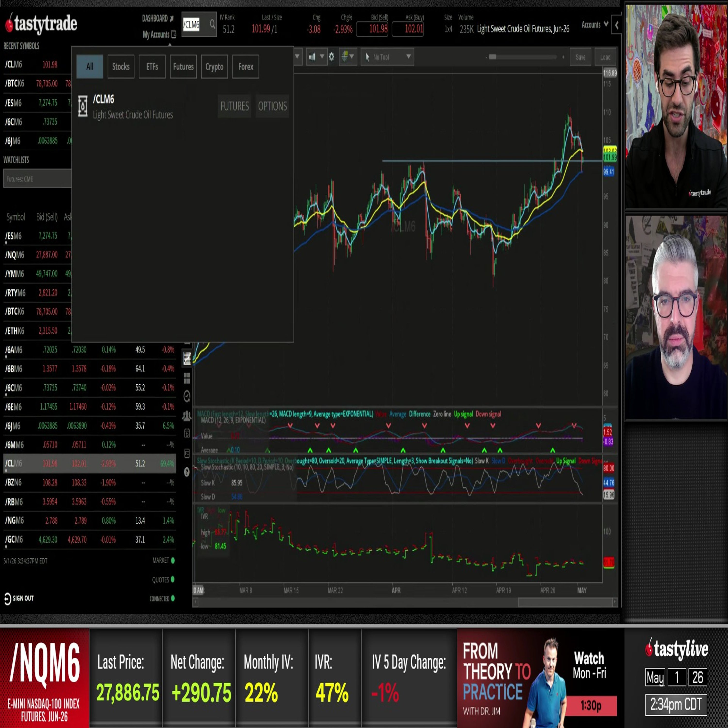
Task: Select /ESM6 in recent symbols
Action: (37, 103)
